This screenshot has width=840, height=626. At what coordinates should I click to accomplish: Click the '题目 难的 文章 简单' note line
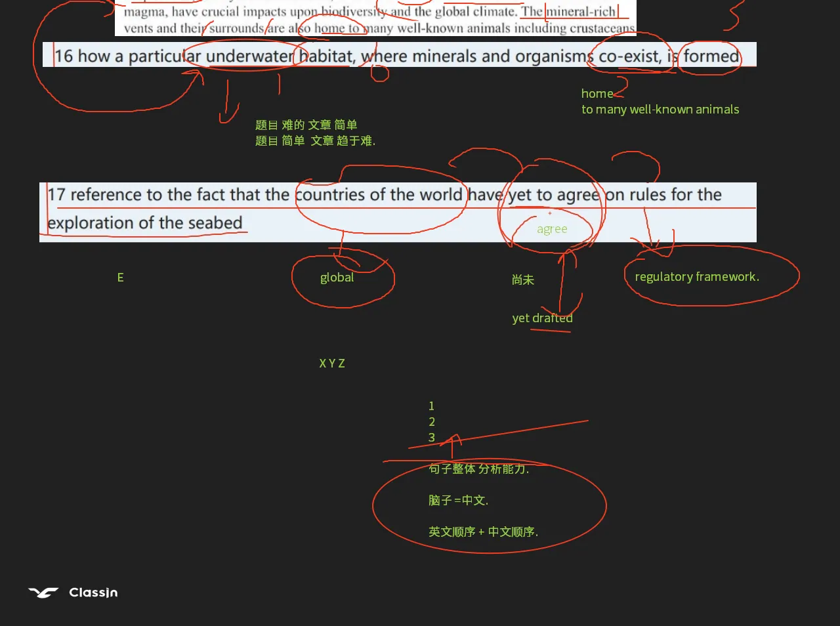pyautogui.click(x=306, y=125)
